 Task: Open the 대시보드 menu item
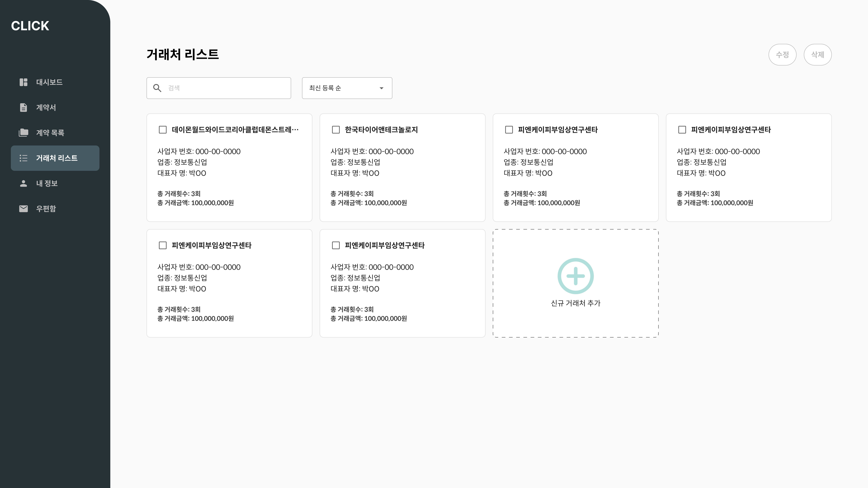49,82
